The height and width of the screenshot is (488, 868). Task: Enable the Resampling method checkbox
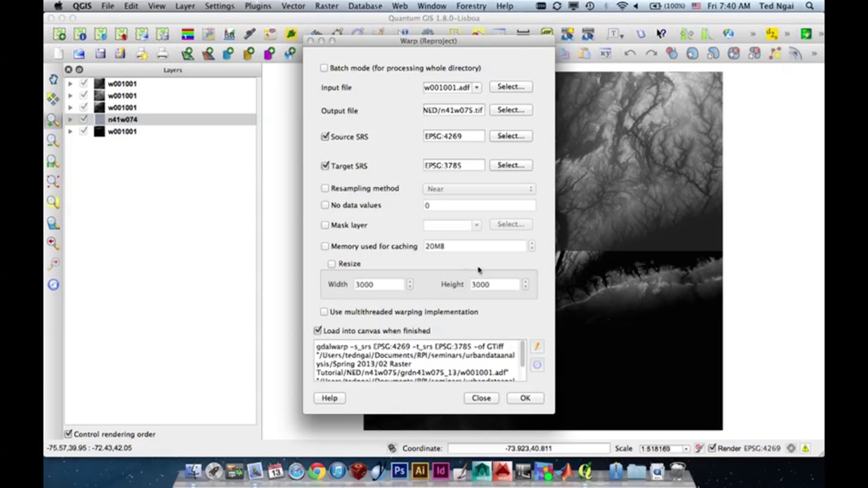[x=325, y=188]
